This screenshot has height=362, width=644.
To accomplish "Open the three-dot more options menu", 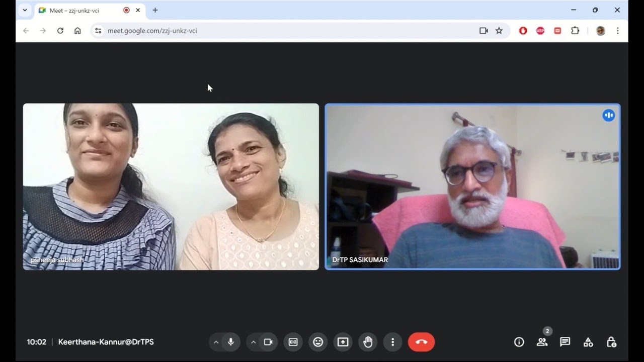I will click(392, 342).
